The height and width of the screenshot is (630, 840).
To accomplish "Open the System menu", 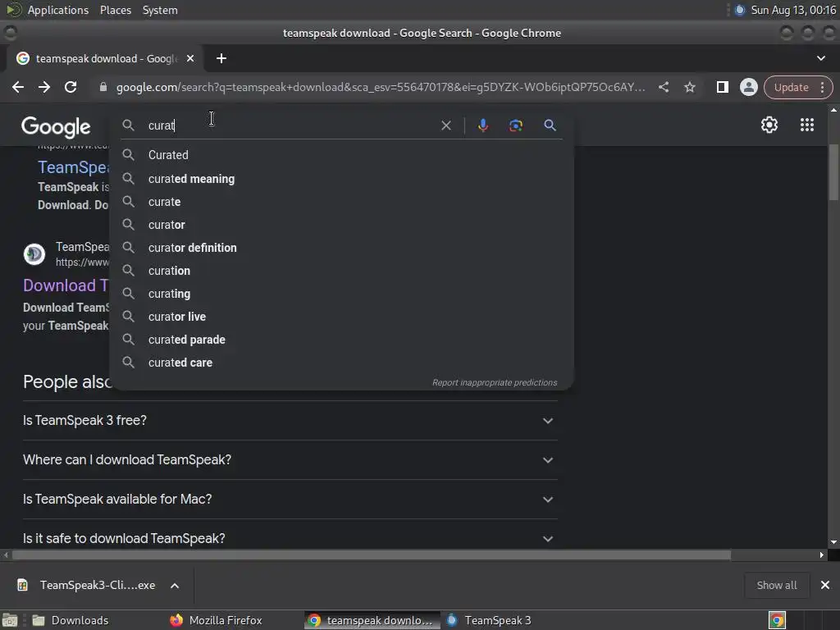I will tap(160, 10).
